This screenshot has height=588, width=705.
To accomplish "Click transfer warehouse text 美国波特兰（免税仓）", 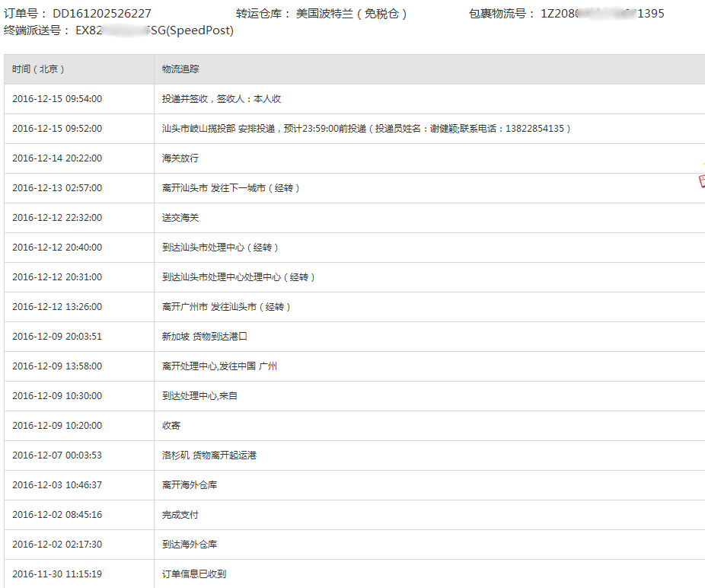I will tap(352, 14).
